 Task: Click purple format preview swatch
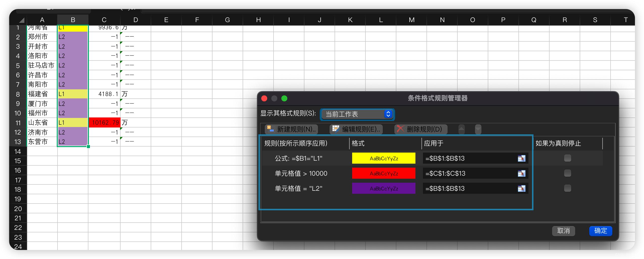pos(384,188)
